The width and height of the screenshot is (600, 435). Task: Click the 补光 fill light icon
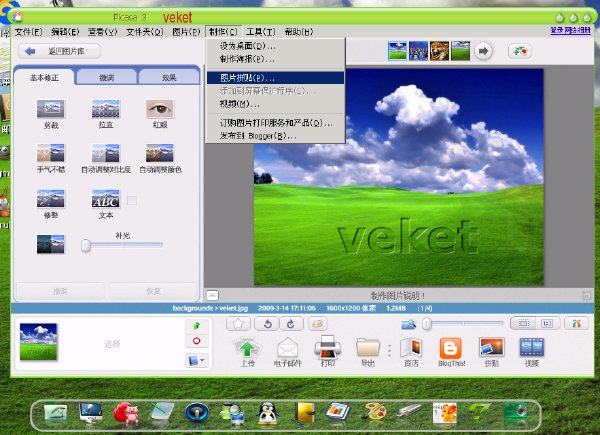(x=51, y=244)
